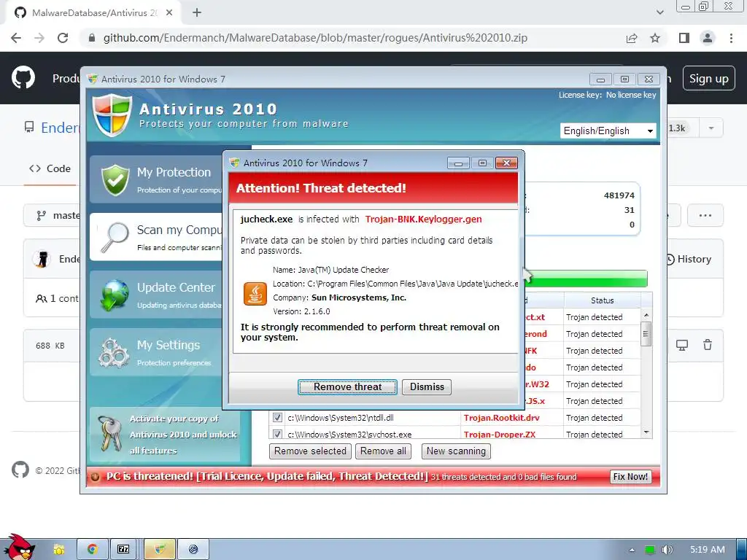Click the URL address bar

(x=314, y=38)
